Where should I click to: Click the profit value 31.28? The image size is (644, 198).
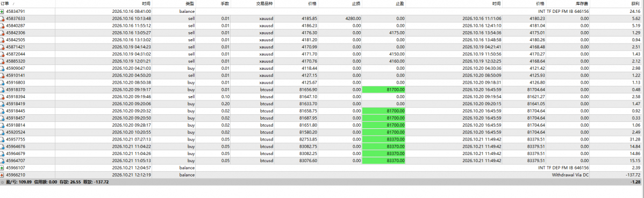[x=635, y=140]
